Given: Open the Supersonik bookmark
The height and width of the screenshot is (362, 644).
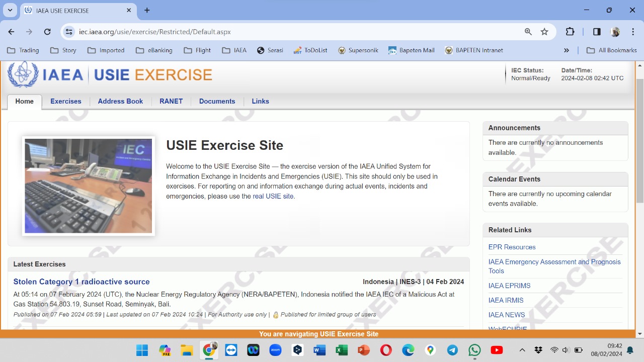Looking at the screenshot, I should pyautogui.click(x=358, y=50).
